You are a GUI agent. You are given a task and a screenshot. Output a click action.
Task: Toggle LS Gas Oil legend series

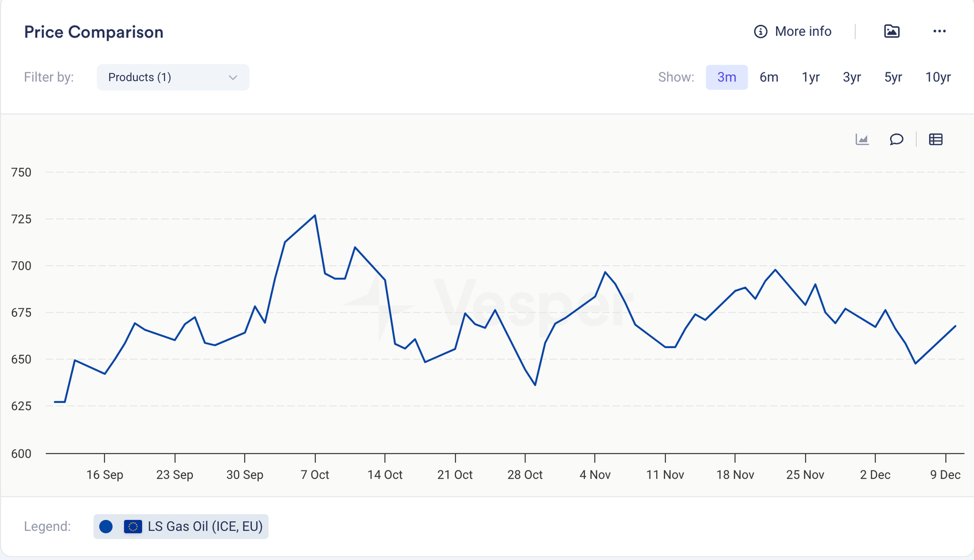[205, 527]
